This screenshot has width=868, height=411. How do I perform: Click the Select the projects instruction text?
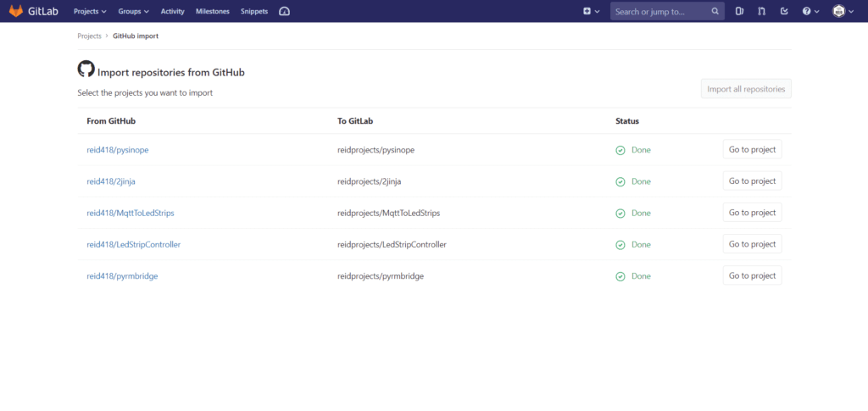tap(145, 93)
